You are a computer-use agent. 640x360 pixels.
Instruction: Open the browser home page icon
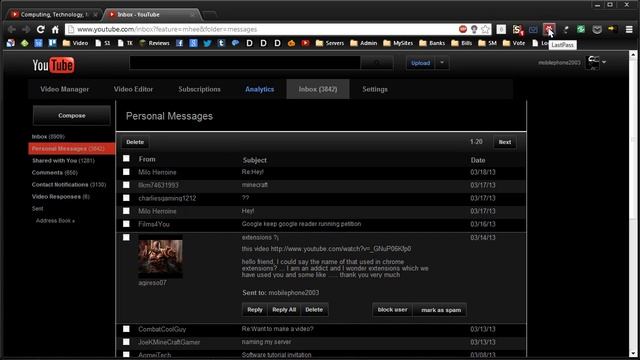(x=55, y=29)
